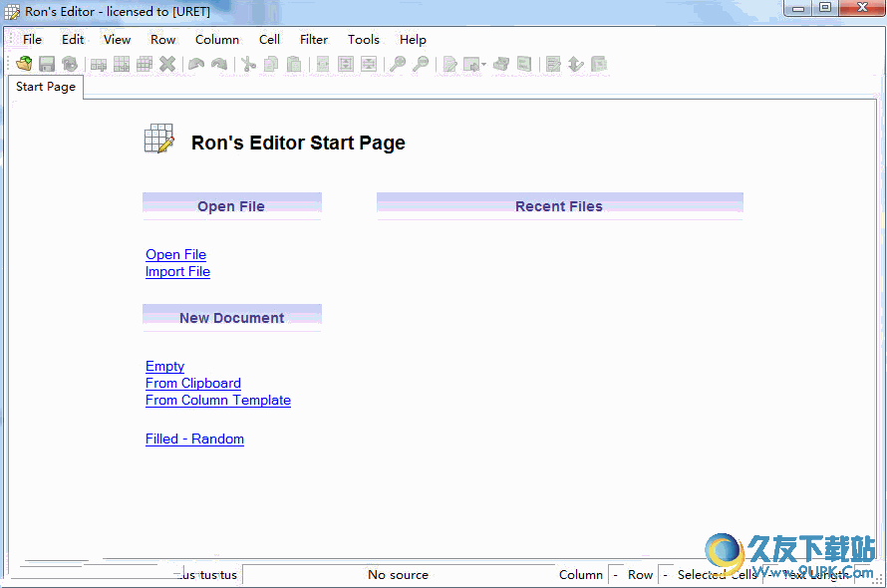
Task: Click the Open File link
Action: (176, 255)
